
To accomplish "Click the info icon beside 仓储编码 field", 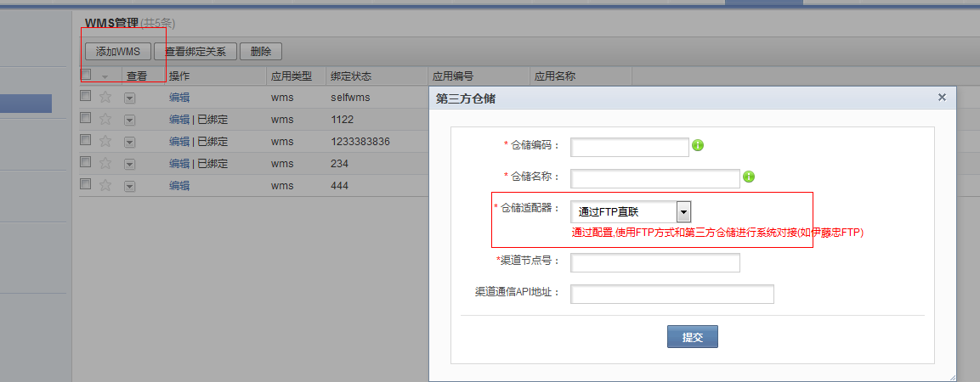I will click(698, 145).
